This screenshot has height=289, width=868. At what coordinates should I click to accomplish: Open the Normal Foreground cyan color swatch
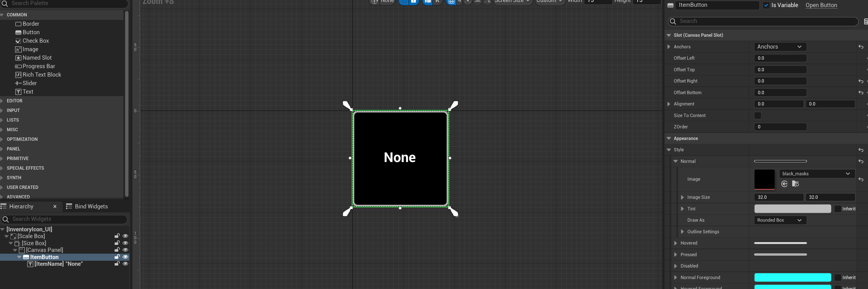pyautogui.click(x=792, y=278)
